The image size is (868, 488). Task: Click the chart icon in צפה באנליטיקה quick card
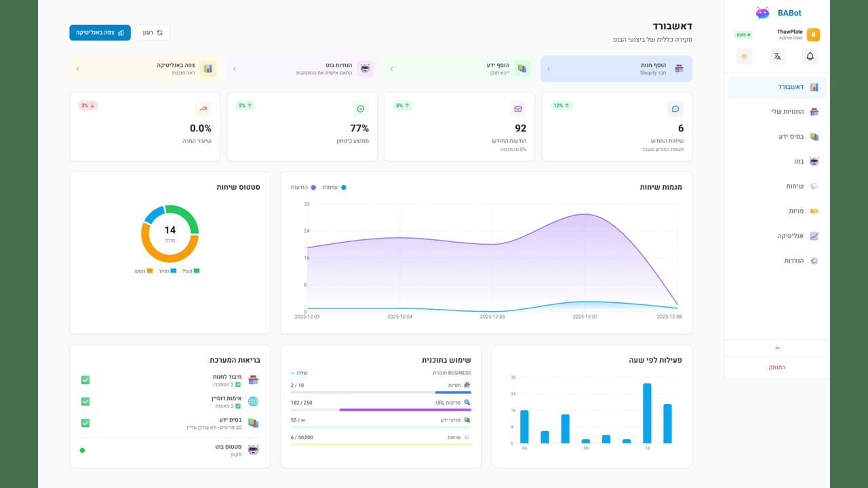pyautogui.click(x=208, y=68)
